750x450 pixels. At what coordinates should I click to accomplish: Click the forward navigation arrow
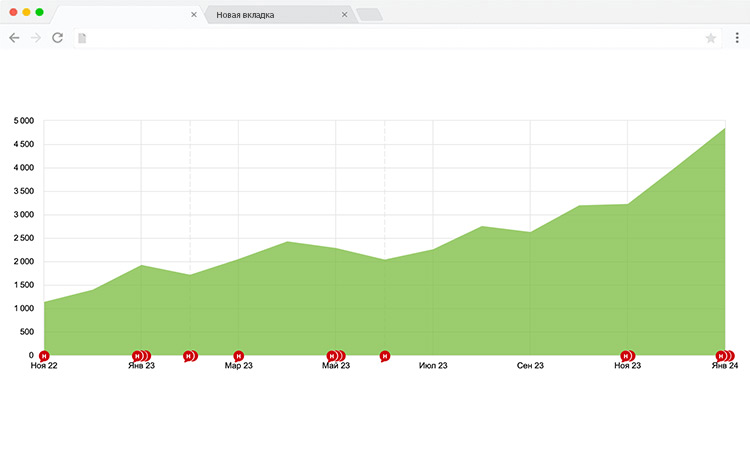coord(36,38)
